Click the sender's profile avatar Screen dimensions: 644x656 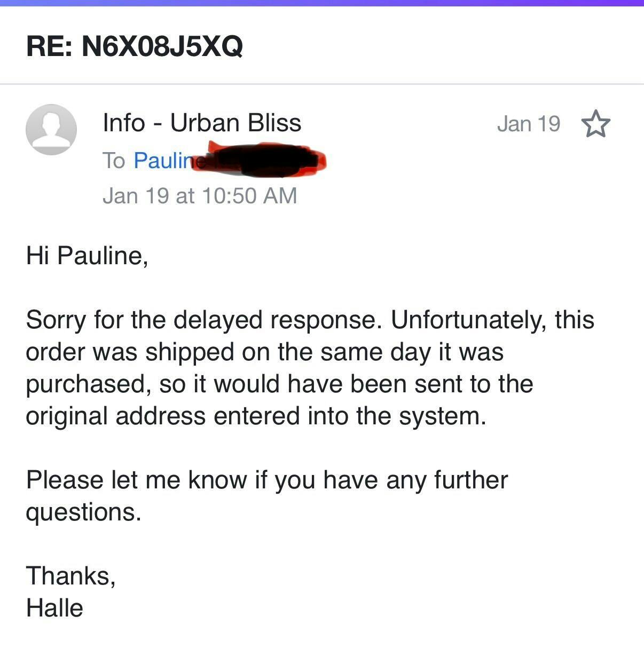pos(51,130)
